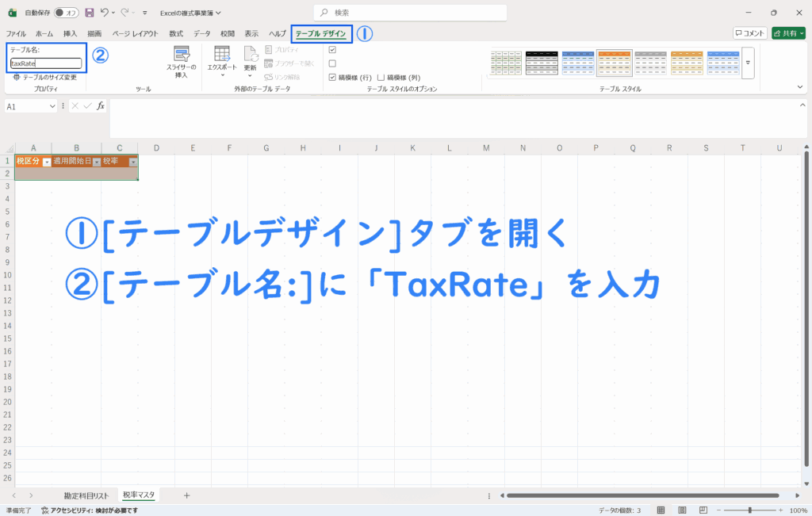Click resize table (テーブルのサイズ変更)
The image size is (812, 516).
(x=44, y=78)
